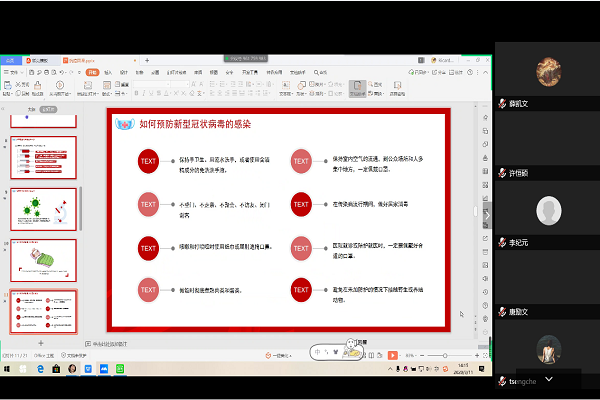The image size is (600, 400).
Task: Open a new WPS document tab with plus
Action: [148, 61]
